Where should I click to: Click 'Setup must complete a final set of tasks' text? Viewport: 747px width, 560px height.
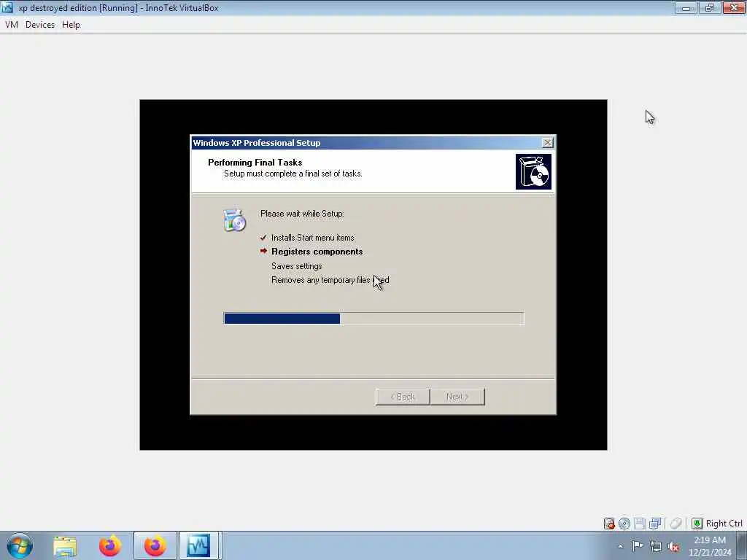click(293, 174)
